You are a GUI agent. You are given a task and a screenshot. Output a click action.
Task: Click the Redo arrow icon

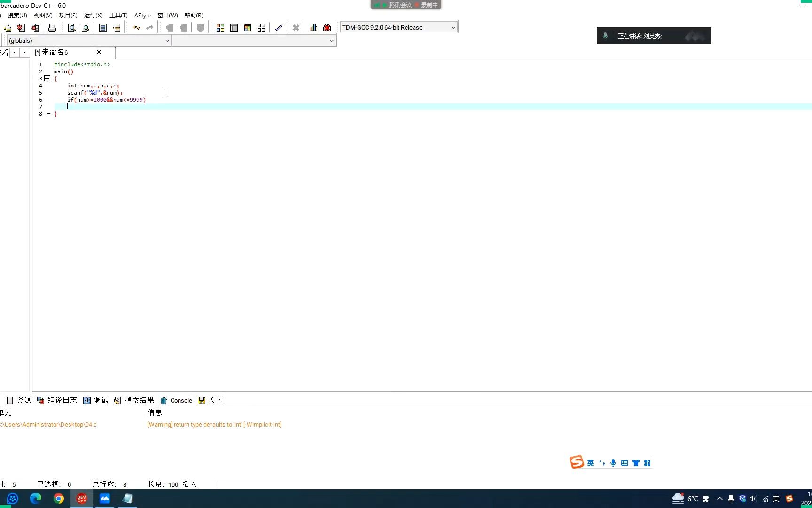(150, 28)
